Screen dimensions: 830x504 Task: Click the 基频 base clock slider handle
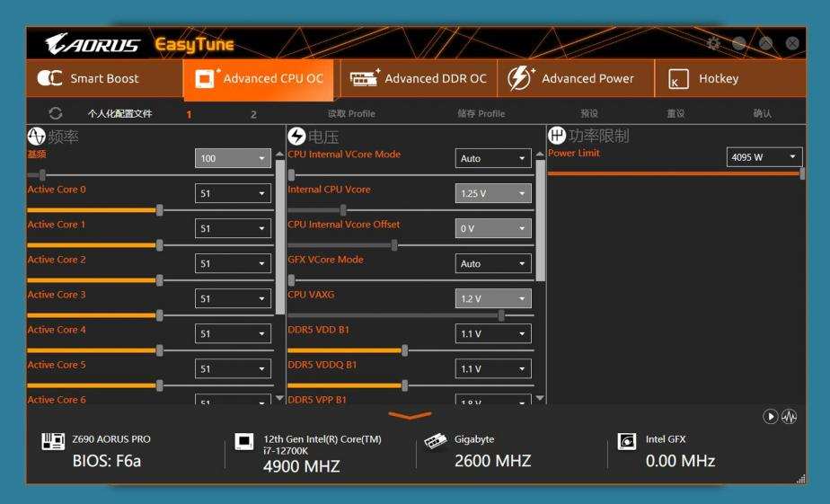tap(42, 174)
